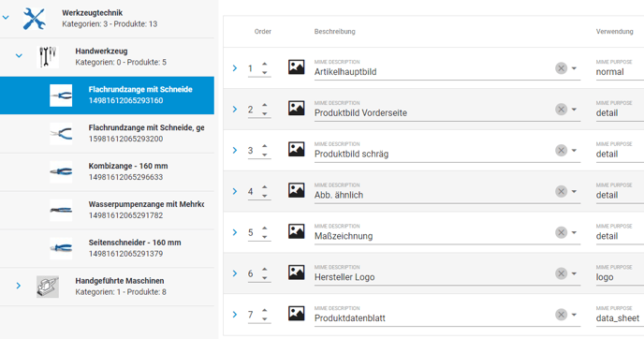Screen dimensions: 644x339
Task: Clear the Maßzeichnung description field
Action: pos(561,232)
